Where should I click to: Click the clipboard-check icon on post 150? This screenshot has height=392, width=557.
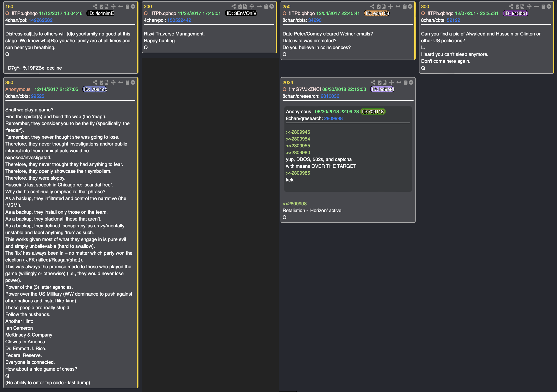coord(101,7)
